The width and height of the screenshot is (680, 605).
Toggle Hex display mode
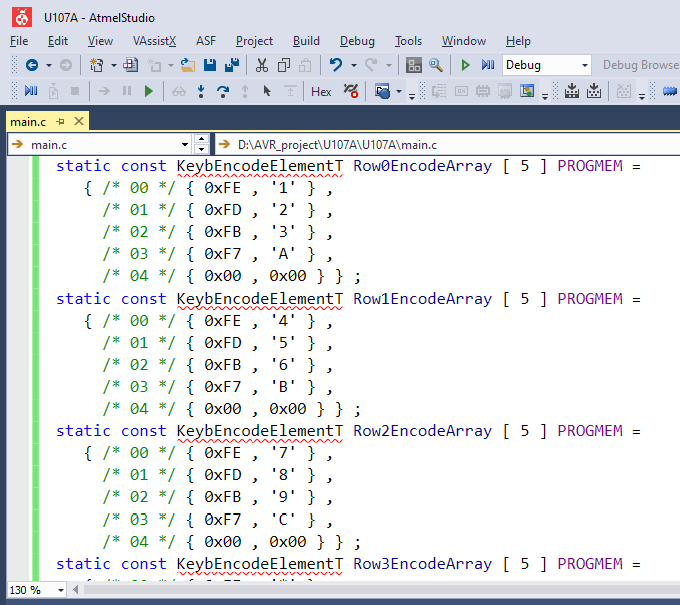click(321, 91)
